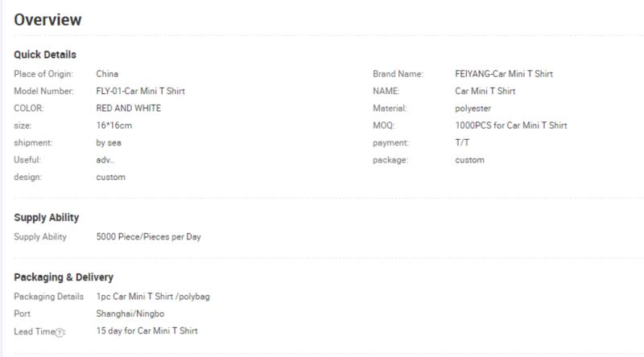Click the size value 16*16cm
The height and width of the screenshot is (357, 644).
(114, 125)
